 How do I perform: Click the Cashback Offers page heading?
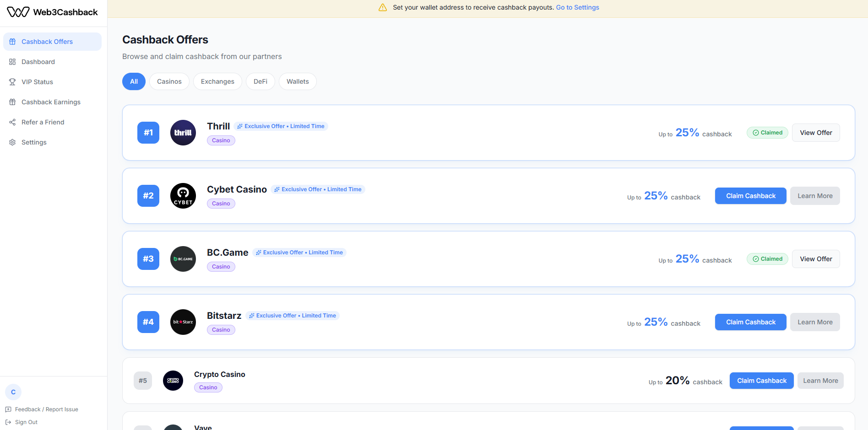point(165,40)
